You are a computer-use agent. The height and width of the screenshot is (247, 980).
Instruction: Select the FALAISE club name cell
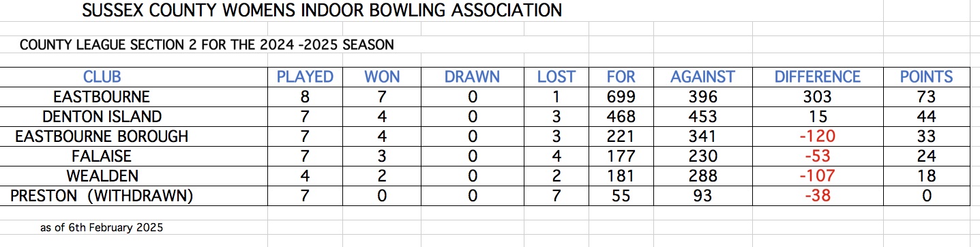click(x=102, y=156)
